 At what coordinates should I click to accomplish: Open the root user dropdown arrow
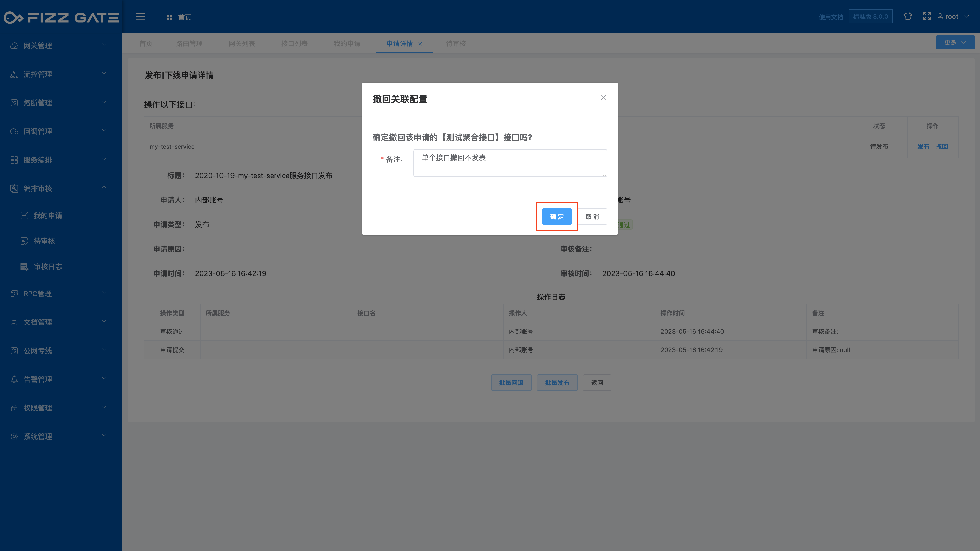pos(966,16)
